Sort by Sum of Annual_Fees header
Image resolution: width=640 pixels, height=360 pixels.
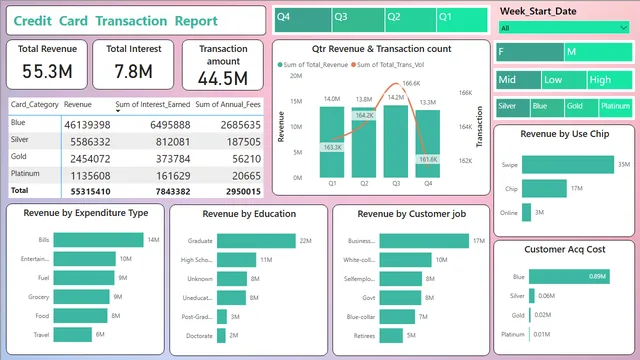(228, 104)
